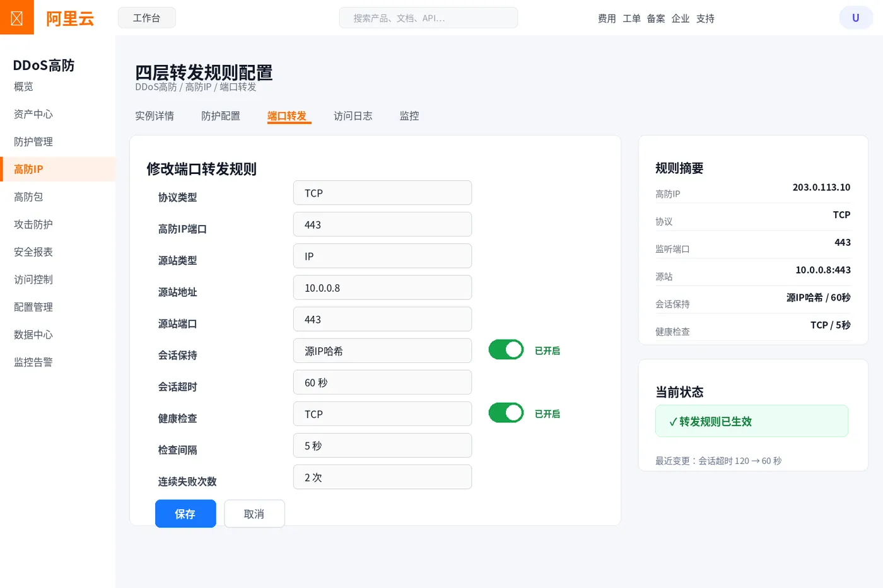Click the 转发规则已生效 status banner

coord(752,421)
